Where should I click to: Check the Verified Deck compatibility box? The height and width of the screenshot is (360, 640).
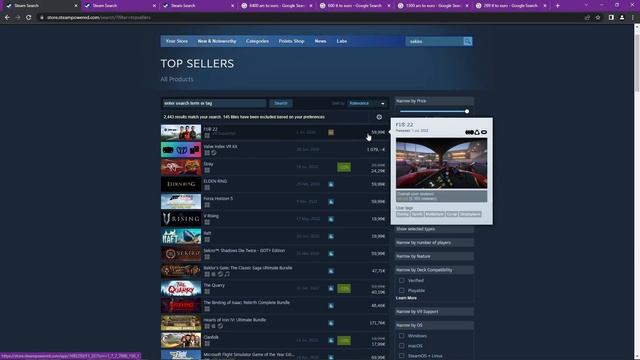[x=402, y=280]
